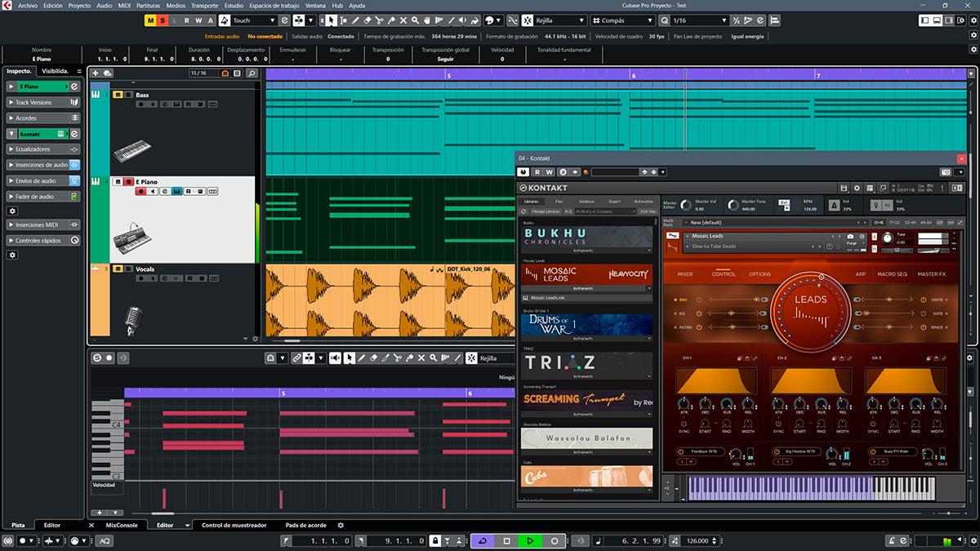Toggle global Solo S button in top toolbar
980x551 pixels.
click(x=163, y=20)
